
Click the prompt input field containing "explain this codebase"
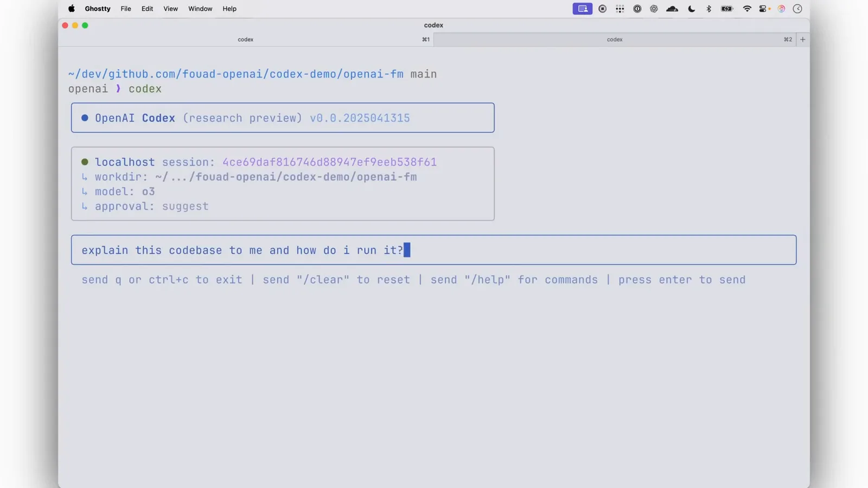click(433, 250)
